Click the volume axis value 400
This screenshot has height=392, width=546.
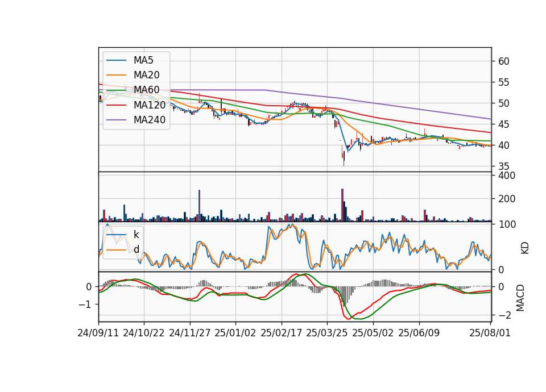pos(507,176)
